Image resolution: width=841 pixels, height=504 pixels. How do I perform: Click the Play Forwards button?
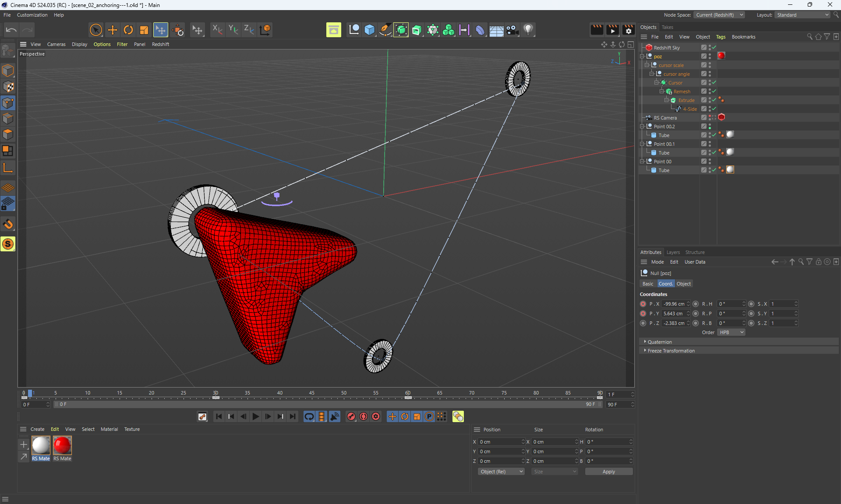click(x=256, y=416)
